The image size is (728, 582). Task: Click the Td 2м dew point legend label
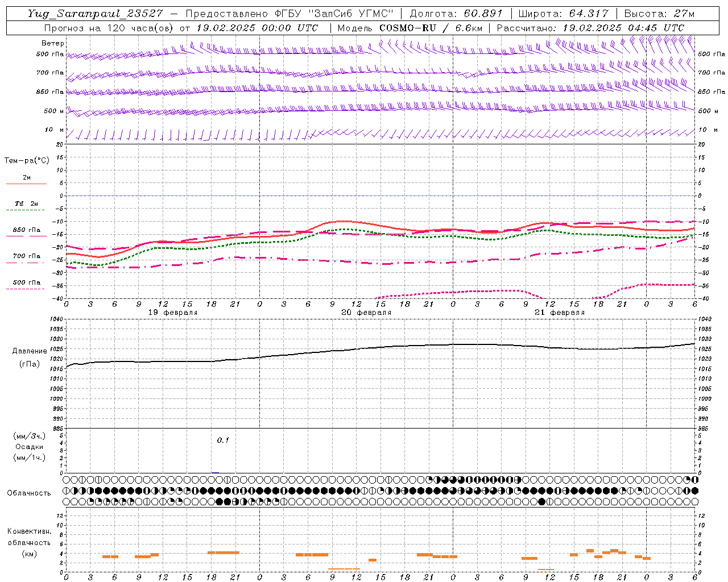tap(27, 203)
